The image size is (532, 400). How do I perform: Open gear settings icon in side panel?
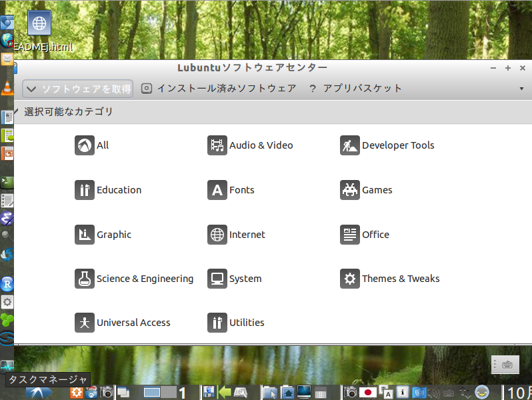(x=7, y=301)
